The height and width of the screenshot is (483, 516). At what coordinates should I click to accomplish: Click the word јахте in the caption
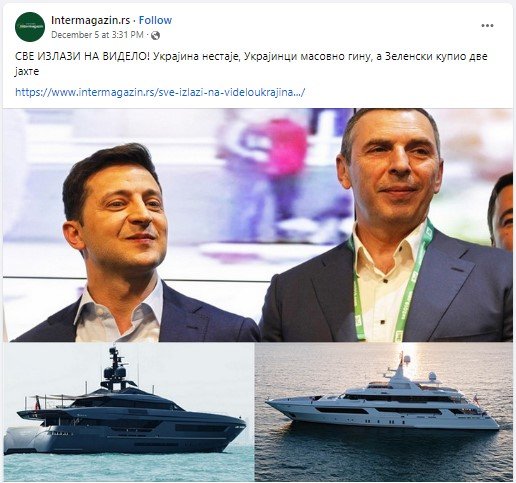[27, 72]
